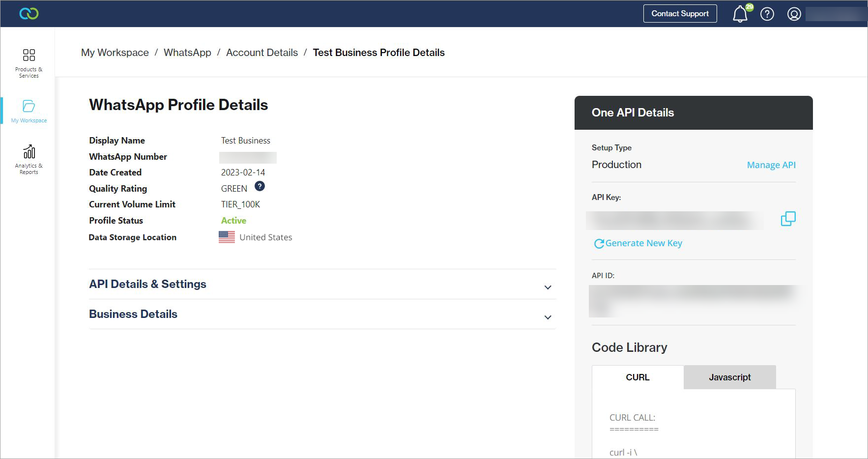This screenshot has width=868, height=459.
Task: Open the notifications bell icon
Action: (x=740, y=14)
